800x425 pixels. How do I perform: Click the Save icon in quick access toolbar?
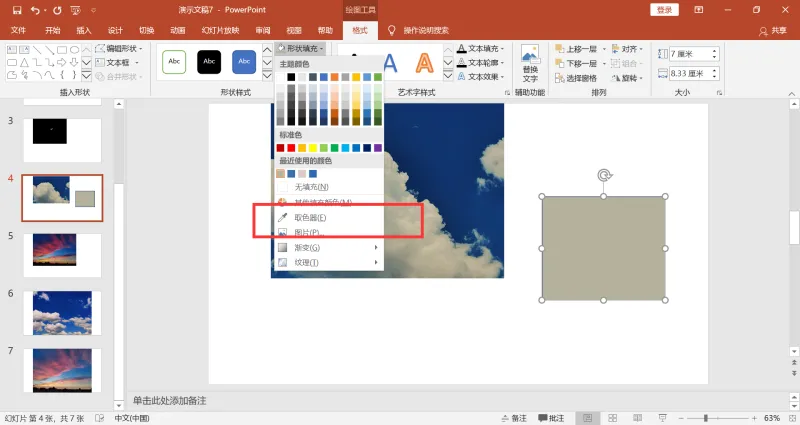[x=17, y=10]
